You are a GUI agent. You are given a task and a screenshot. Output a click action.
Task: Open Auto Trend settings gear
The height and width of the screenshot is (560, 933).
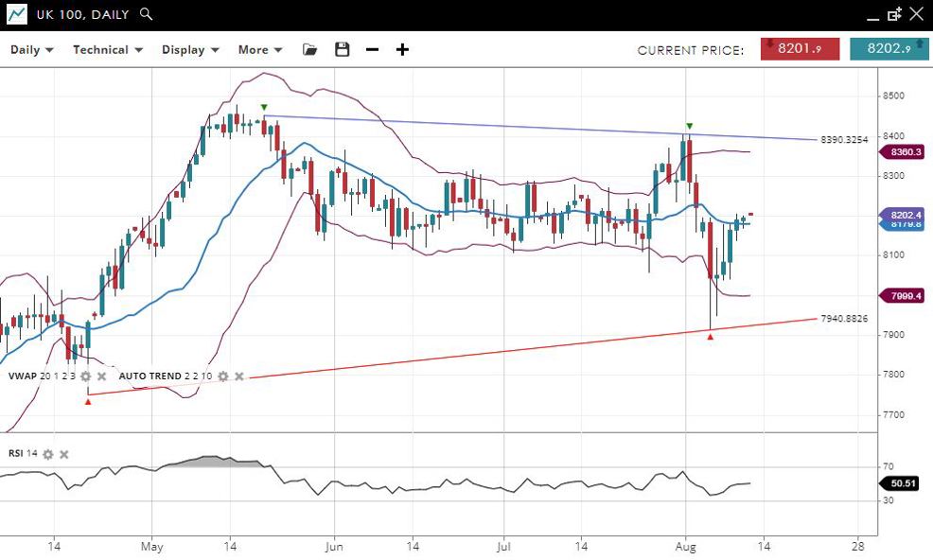pos(223,376)
